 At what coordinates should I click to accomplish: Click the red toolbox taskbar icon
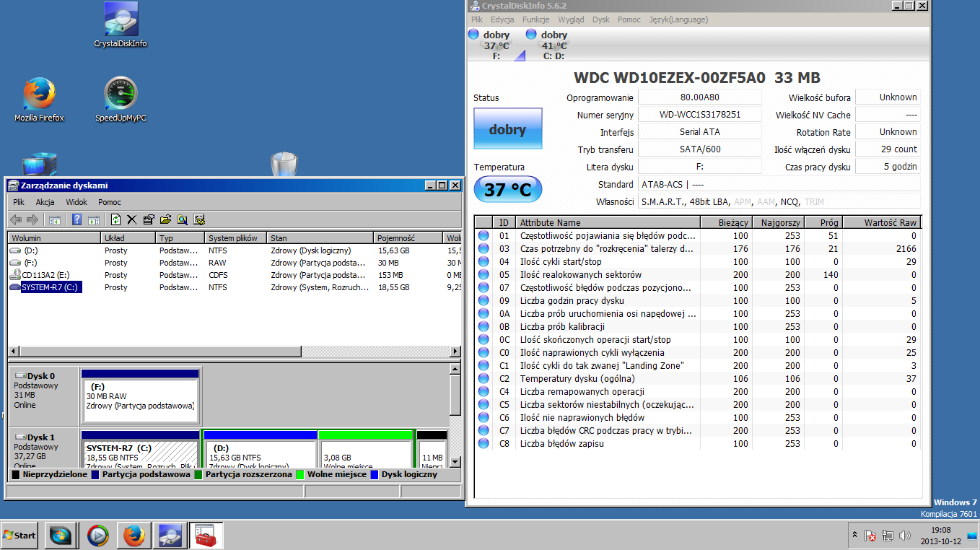tap(206, 536)
